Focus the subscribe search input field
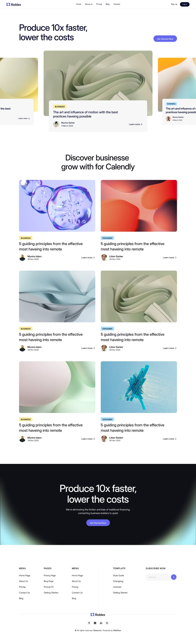 click(158, 577)
